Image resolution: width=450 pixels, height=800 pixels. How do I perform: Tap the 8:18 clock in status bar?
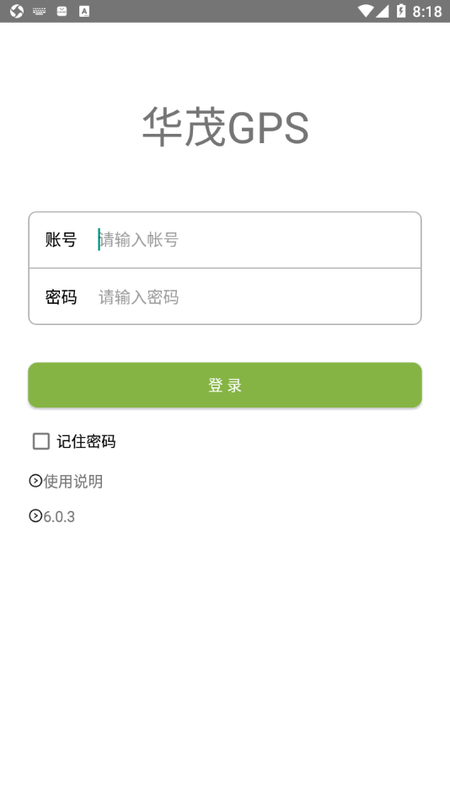click(x=427, y=11)
